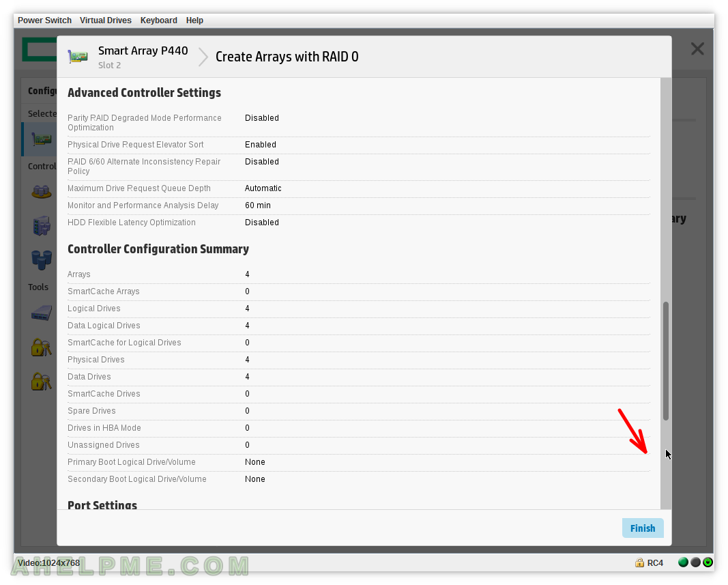
Task: Open the gold stacked-disks arrays icon in sidebar
Action: click(x=42, y=191)
